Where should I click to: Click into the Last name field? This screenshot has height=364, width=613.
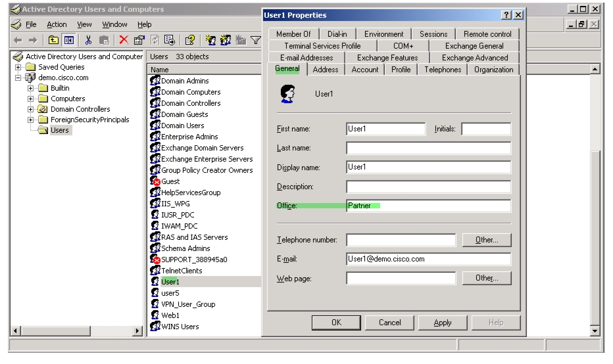[428, 148]
